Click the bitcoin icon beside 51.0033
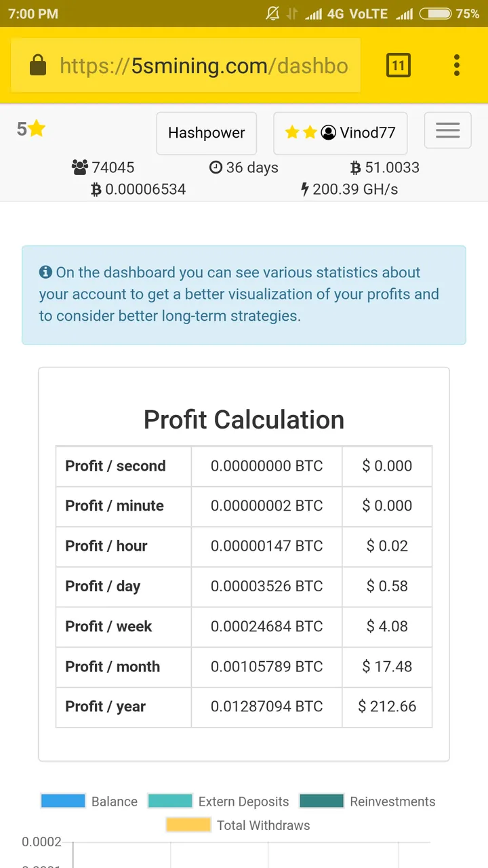This screenshot has width=488, height=868. click(355, 167)
